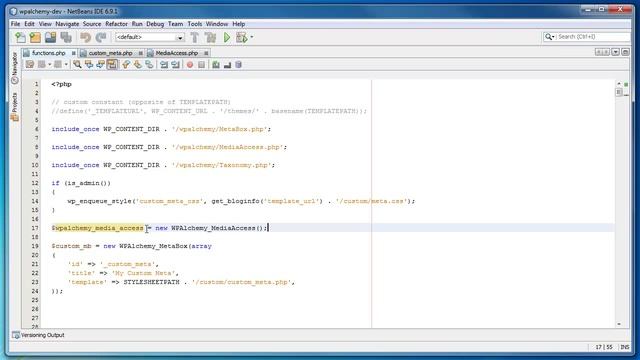Image resolution: width=640 pixels, height=360 pixels.
Task: Open the <default> configuration combo box
Action: pyautogui.click(x=150, y=37)
